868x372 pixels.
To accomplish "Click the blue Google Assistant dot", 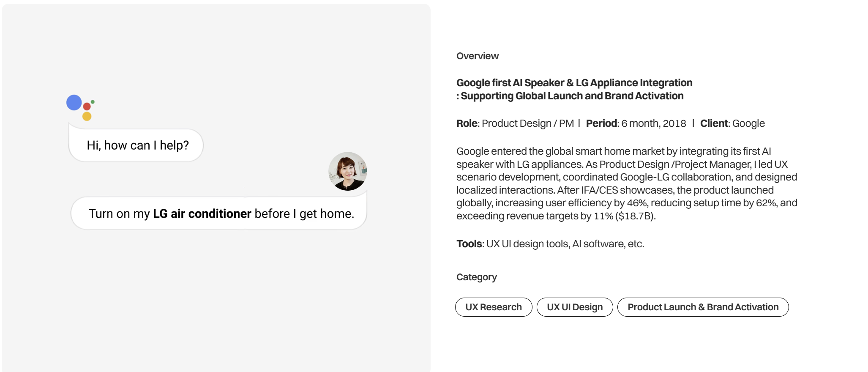I will click(74, 103).
